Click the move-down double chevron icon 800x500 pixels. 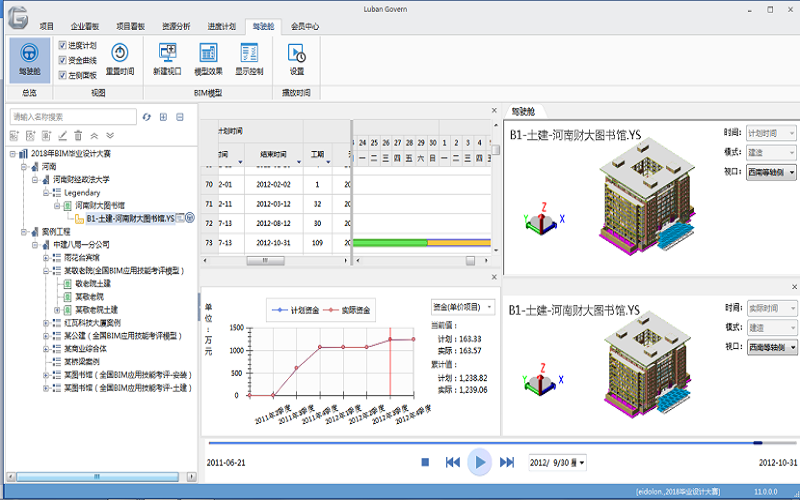click(110, 136)
